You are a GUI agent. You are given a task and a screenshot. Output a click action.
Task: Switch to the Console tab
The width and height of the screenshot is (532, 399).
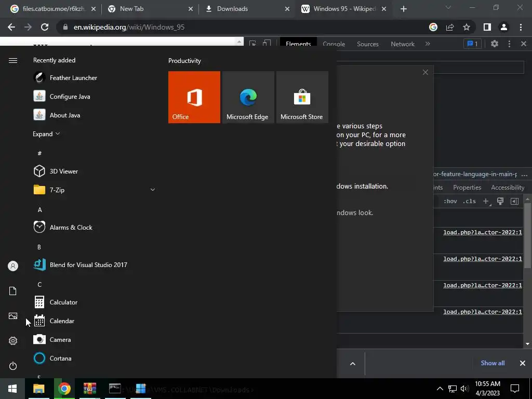point(334,44)
